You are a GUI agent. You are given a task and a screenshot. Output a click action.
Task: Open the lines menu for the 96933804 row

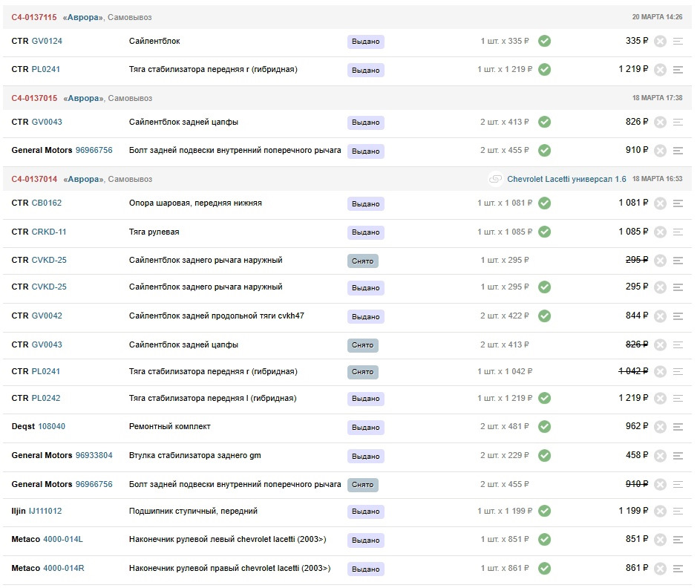pos(678,456)
